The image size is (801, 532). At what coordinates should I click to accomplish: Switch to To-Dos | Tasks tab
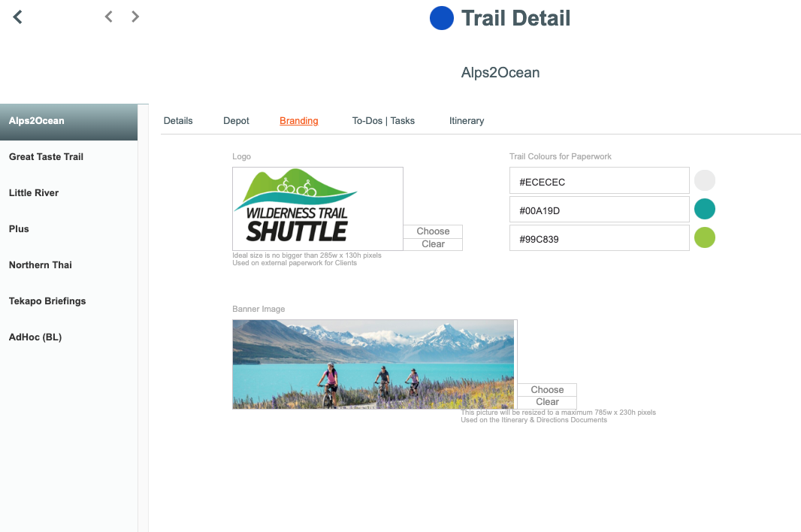383,121
